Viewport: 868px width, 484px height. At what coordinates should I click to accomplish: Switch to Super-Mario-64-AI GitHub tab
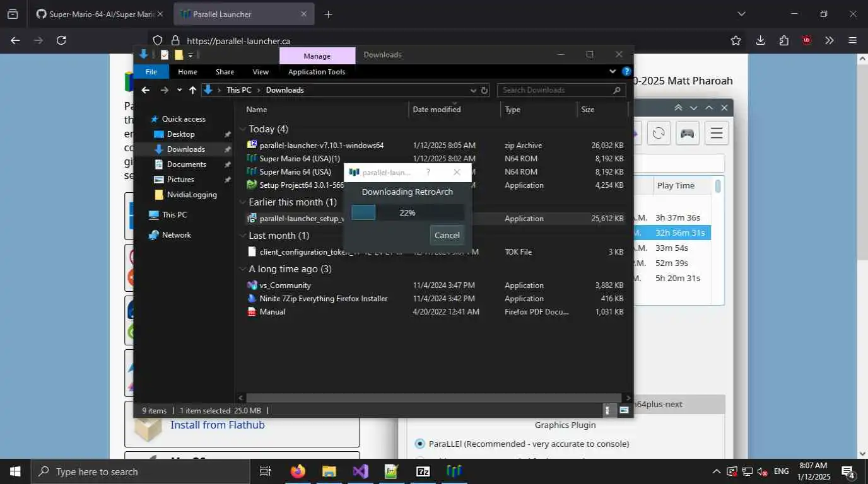99,14
